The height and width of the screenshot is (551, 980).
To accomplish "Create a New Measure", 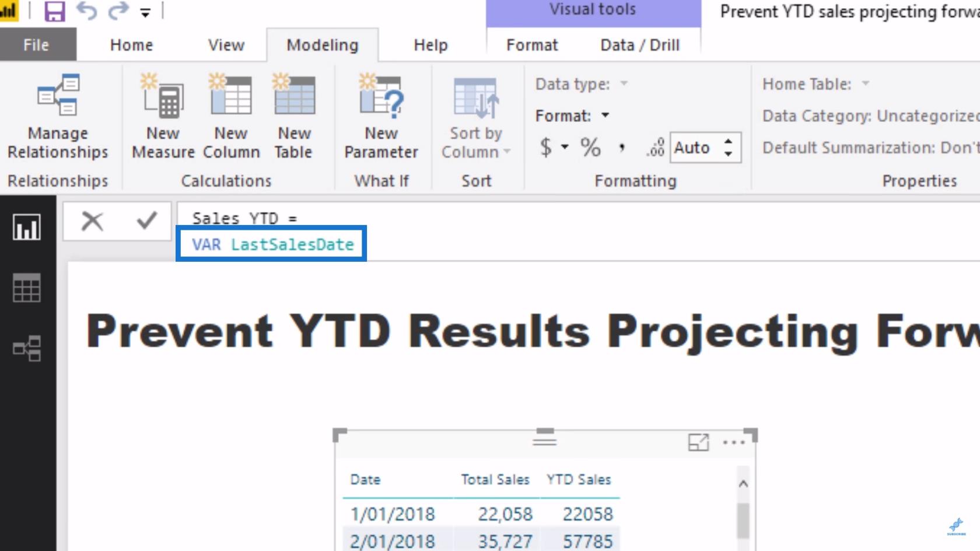I will coord(163,117).
